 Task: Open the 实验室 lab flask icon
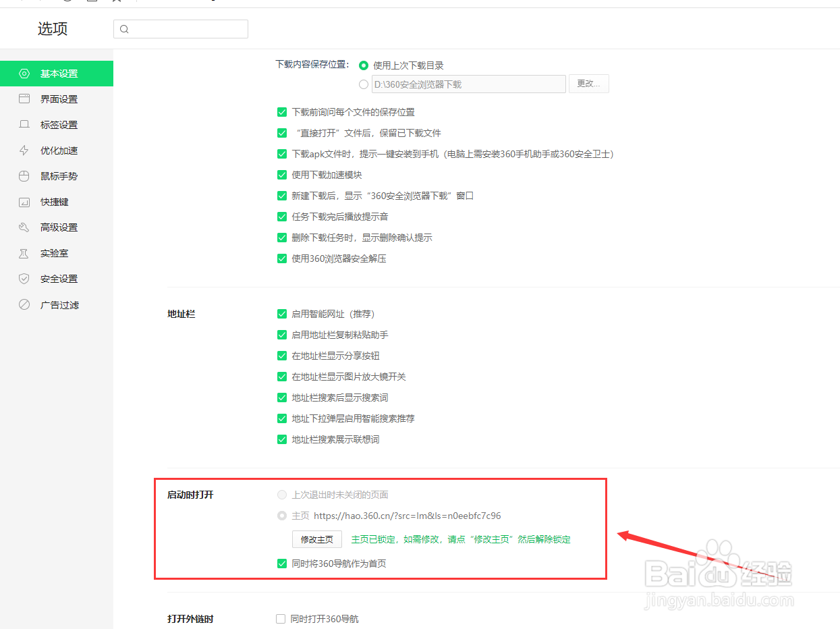pos(24,252)
